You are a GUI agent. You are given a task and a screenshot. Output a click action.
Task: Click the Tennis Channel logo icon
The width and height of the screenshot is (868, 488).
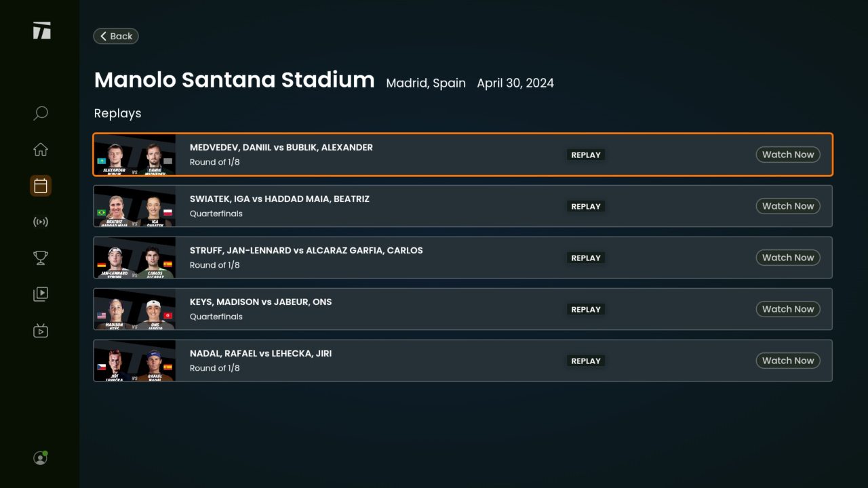[41, 30]
